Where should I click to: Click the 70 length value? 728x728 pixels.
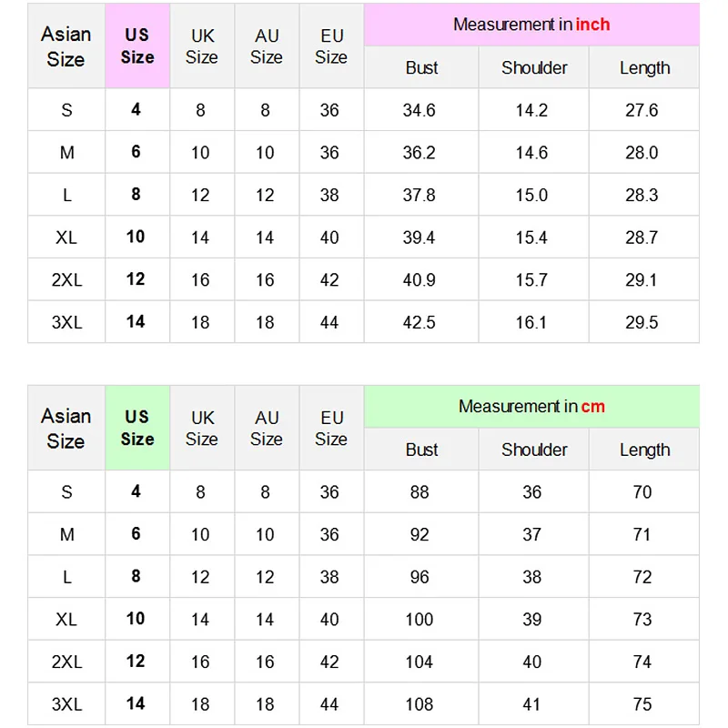(x=642, y=492)
